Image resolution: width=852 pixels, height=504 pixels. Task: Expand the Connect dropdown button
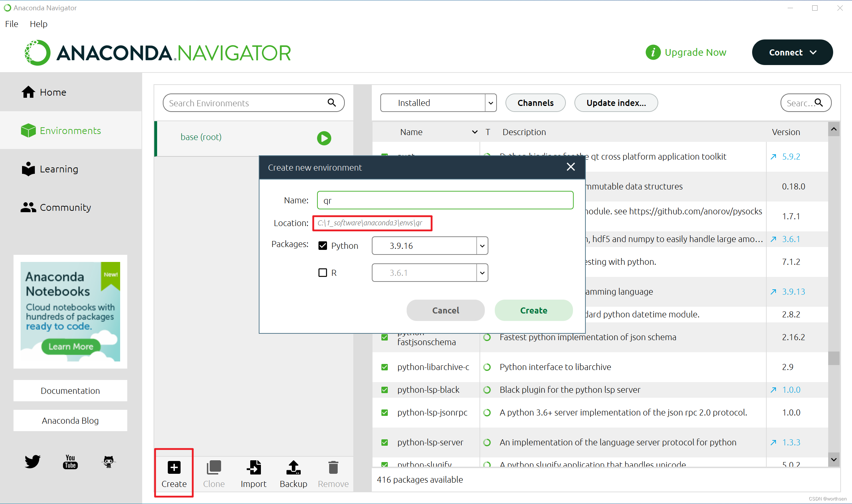point(792,52)
